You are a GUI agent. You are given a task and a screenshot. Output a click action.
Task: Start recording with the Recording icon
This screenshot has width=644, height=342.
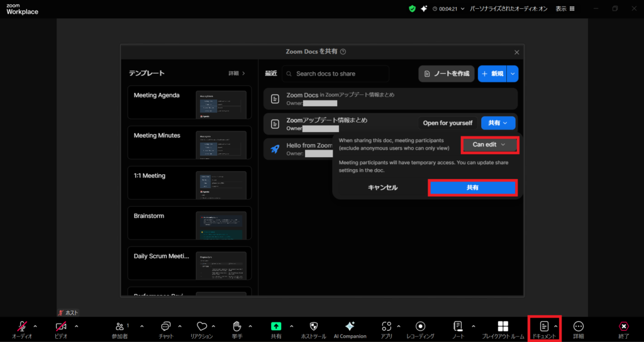(420, 326)
